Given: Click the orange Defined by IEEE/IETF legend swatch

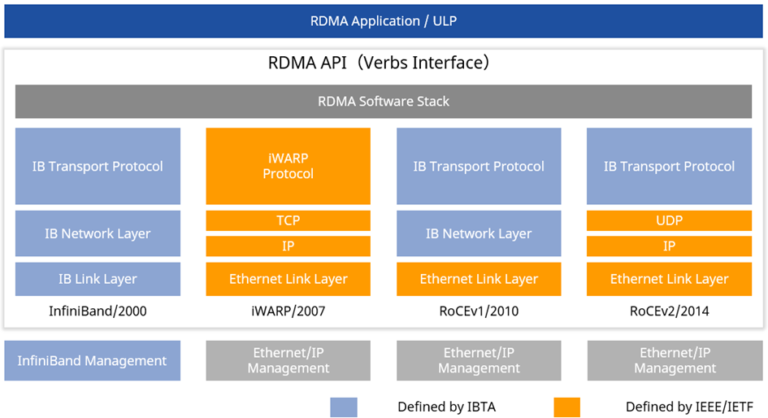Looking at the screenshot, I should [x=566, y=406].
